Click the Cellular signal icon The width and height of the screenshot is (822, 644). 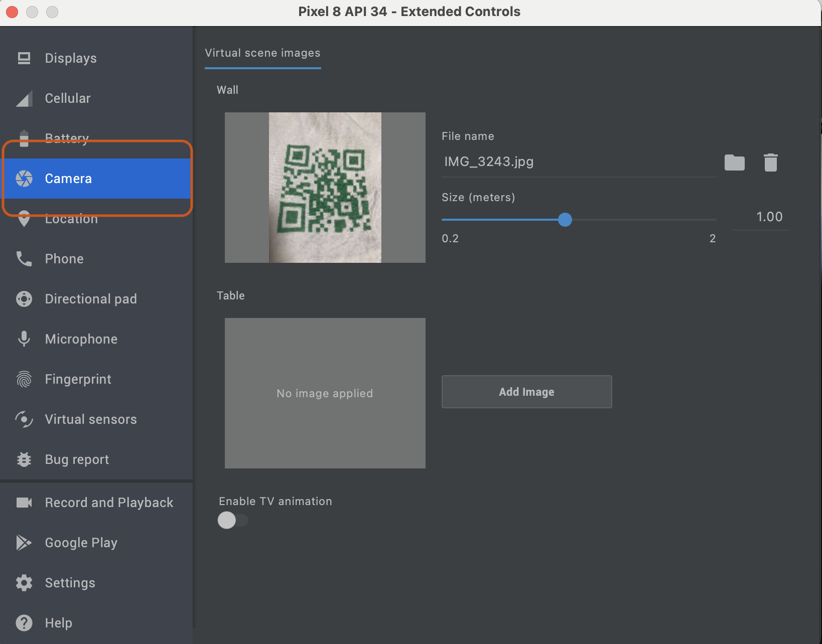pyautogui.click(x=24, y=98)
